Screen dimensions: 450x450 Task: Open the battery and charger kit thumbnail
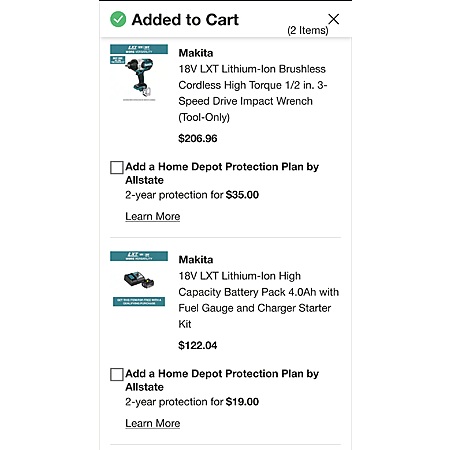[x=139, y=279]
